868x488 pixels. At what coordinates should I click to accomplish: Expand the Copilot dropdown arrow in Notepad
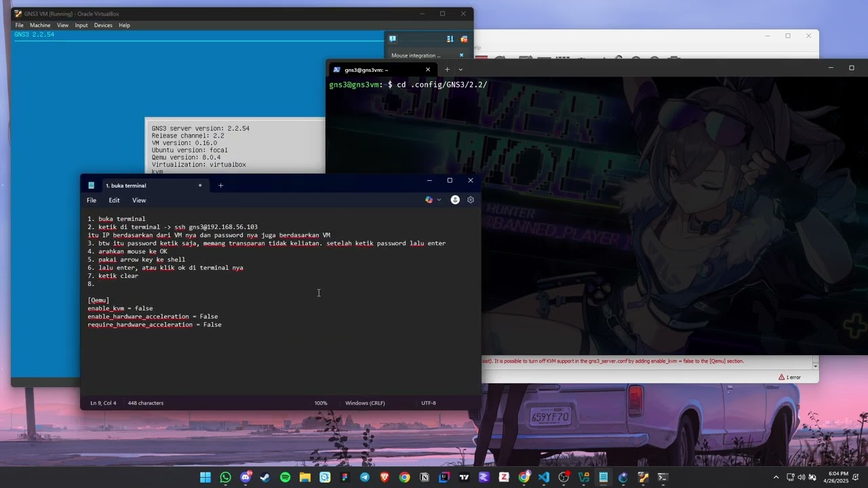click(439, 200)
